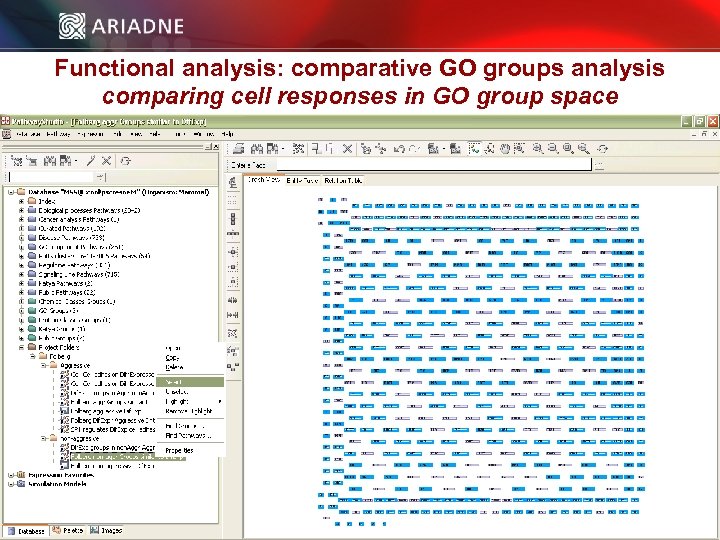Image resolution: width=720 pixels, height=540 pixels.
Task: Expand the Biological processes Pathways node
Action: pos(21,210)
